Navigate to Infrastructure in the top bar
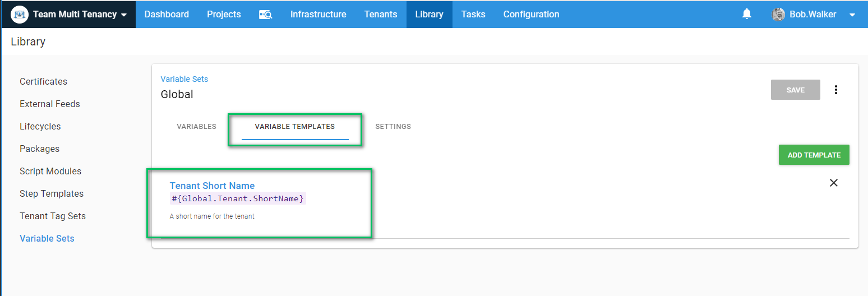The image size is (868, 296). coord(318,15)
